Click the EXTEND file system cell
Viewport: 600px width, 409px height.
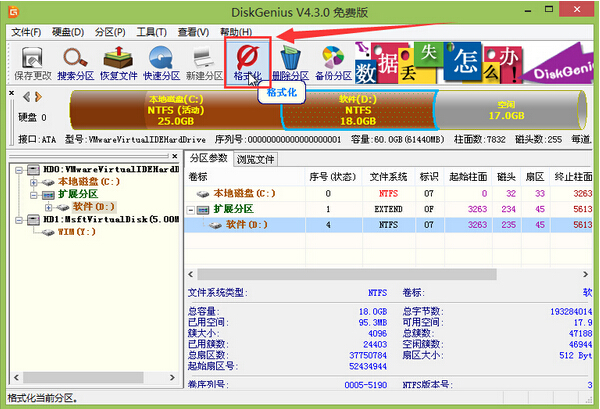(388, 209)
